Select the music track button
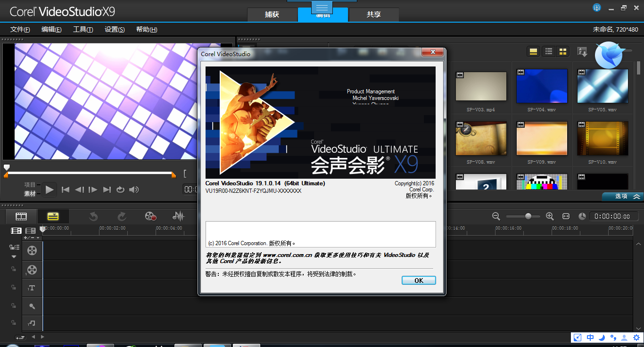 coord(32,323)
